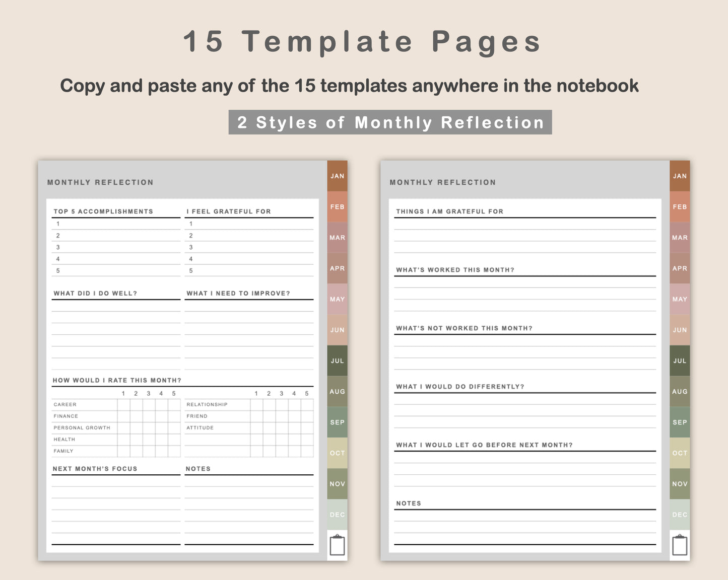The image size is (728, 580).
Task: Select the OCT tab on the right page
Action: (680, 453)
